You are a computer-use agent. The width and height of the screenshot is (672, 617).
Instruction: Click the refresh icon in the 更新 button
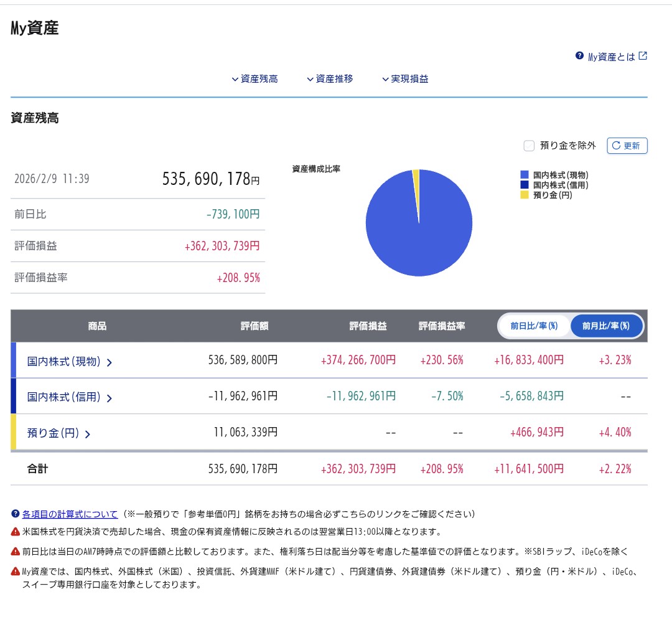(x=616, y=145)
